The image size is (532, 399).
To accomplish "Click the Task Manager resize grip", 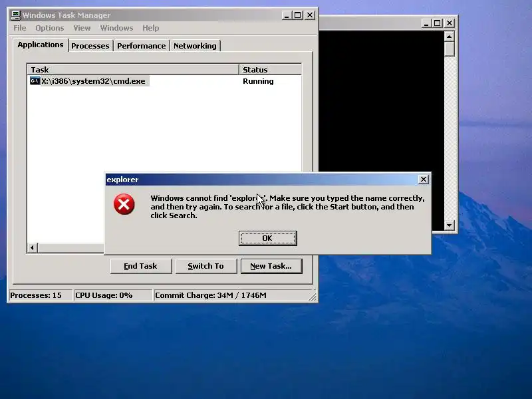I will (x=313, y=297).
